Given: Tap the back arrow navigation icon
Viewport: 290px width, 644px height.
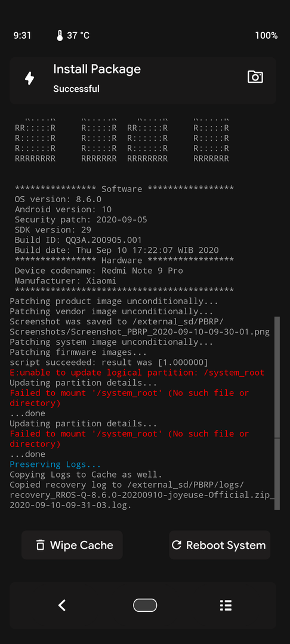Looking at the screenshot, I should [62, 605].
